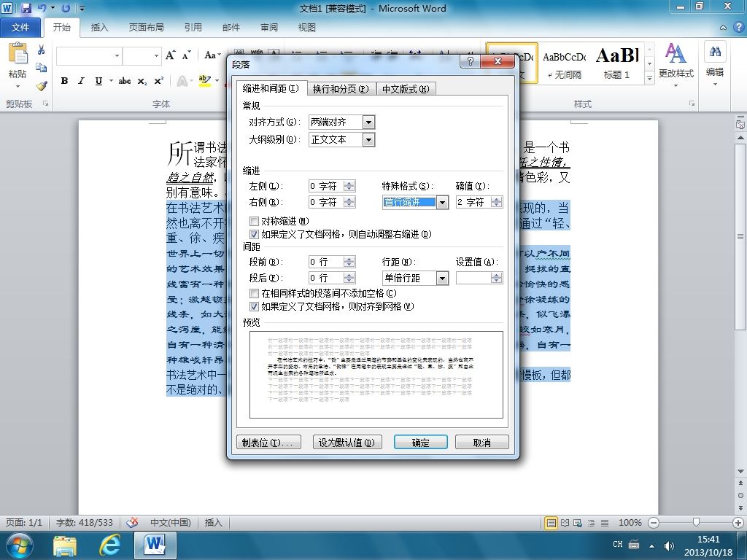Open the 文件 File menu tab
The image size is (747, 560).
pos(20,28)
